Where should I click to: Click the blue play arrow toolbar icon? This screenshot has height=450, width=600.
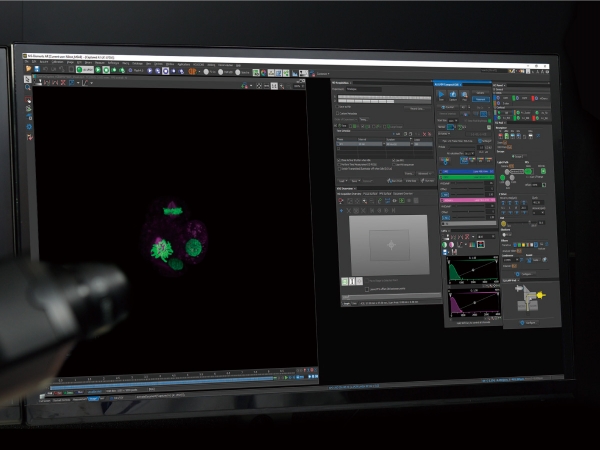[150, 71]
